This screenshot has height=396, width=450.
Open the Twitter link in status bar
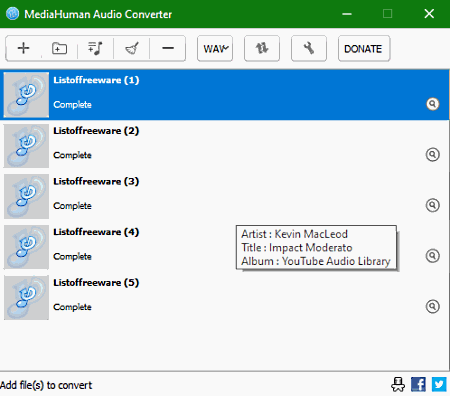[x=439, y=384]
